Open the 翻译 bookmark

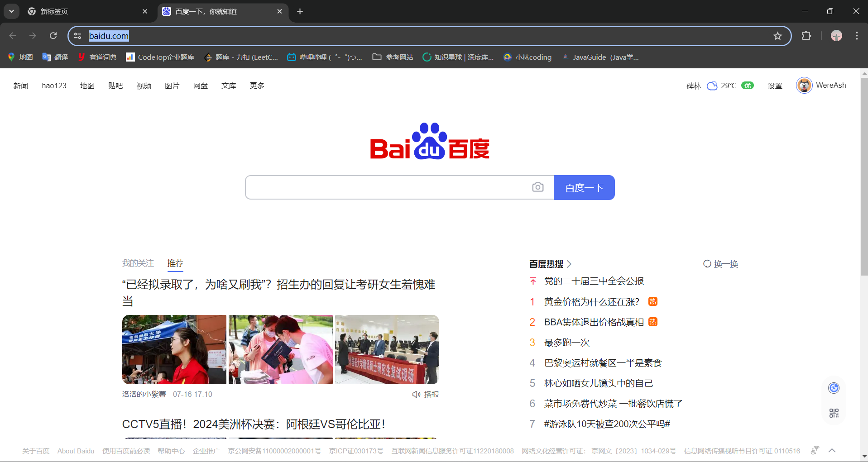coord(55,57)
